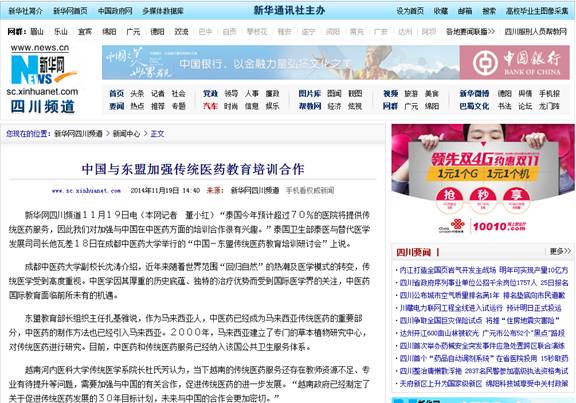Click the China Unicom 10010 logo
Image resolution: width=576 pixels, height=403 pixels.
click(x=483, y=225)
